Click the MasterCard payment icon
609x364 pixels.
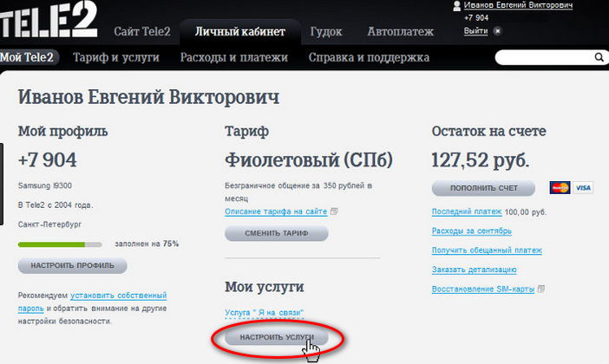click(560, 188)
